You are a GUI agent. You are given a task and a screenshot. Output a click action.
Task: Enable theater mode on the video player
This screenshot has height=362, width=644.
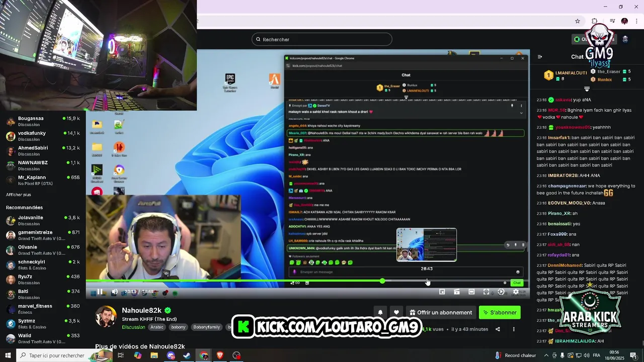tap(471, 292)
